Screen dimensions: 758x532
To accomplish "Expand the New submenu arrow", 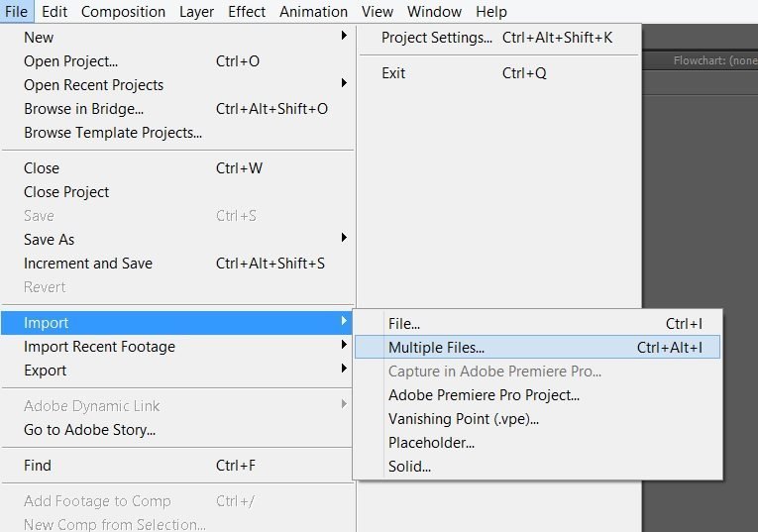I will [344, 36].
